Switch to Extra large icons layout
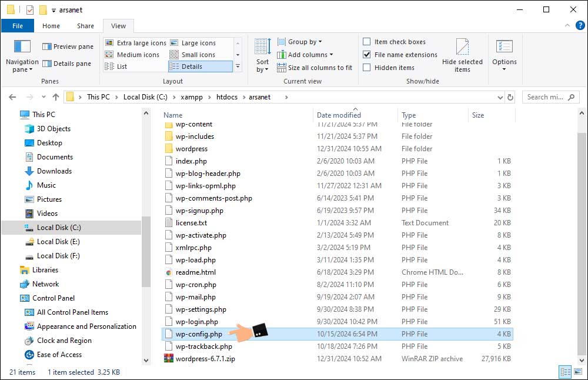 tap(135, 43)
